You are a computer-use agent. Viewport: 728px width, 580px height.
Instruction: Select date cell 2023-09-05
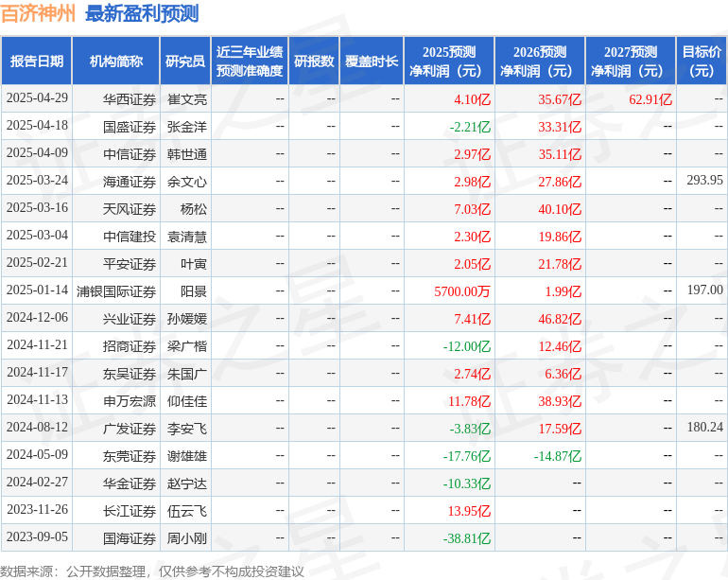point(37,536)
